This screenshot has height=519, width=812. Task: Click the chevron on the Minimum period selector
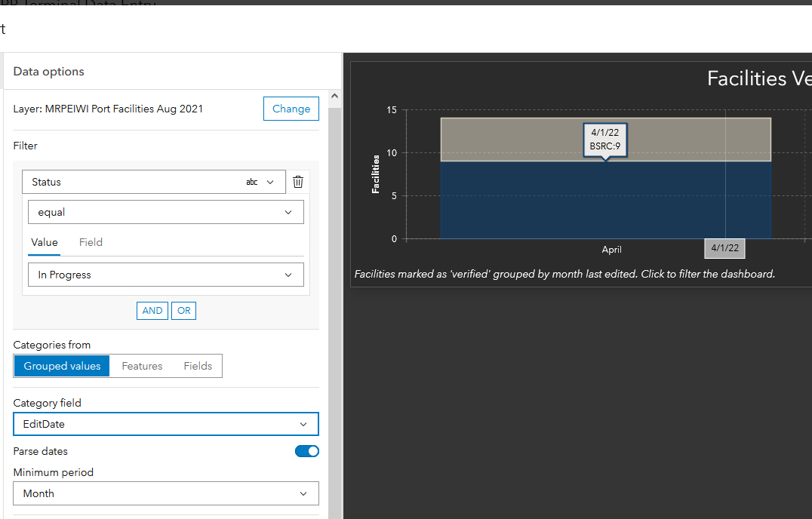coord(303,493)
